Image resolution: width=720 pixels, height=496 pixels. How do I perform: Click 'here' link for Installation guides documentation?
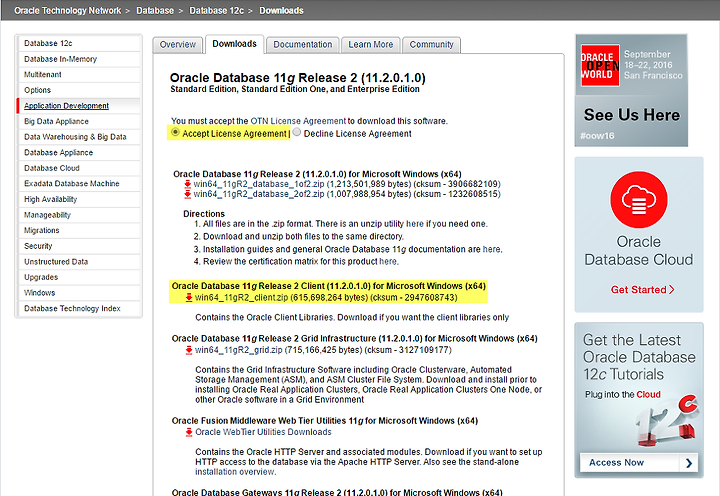point(491,249)
